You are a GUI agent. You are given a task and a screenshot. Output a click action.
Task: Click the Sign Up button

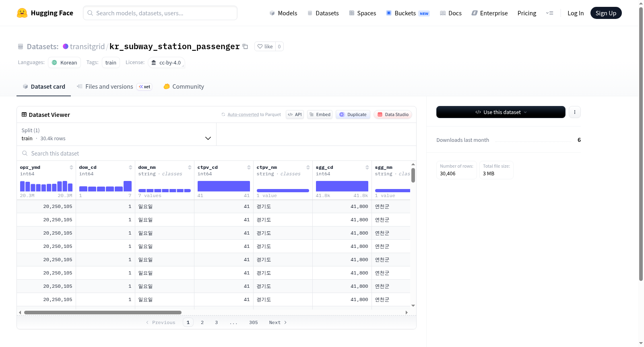click(x=606, y=13)
